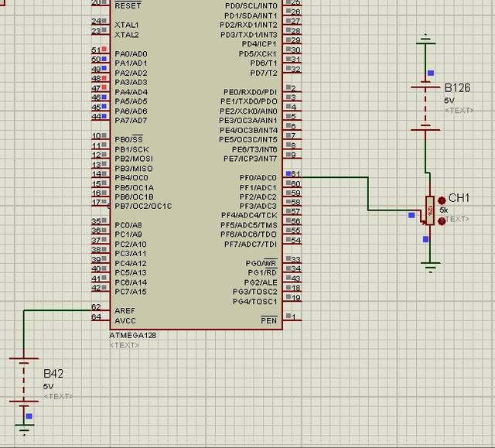
Task: Click the PB3/MISO pin label
Action: [134, 168]
